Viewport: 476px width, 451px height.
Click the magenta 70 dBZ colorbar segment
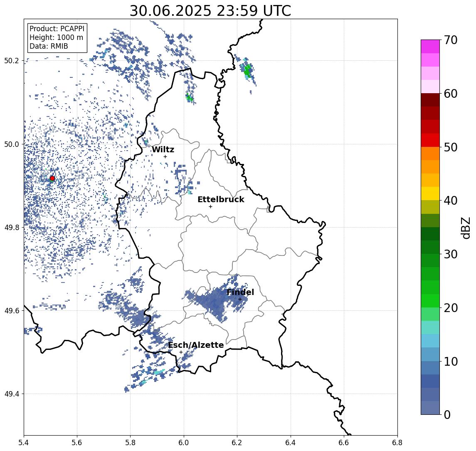pyautogui.click(x=430, y=47)
